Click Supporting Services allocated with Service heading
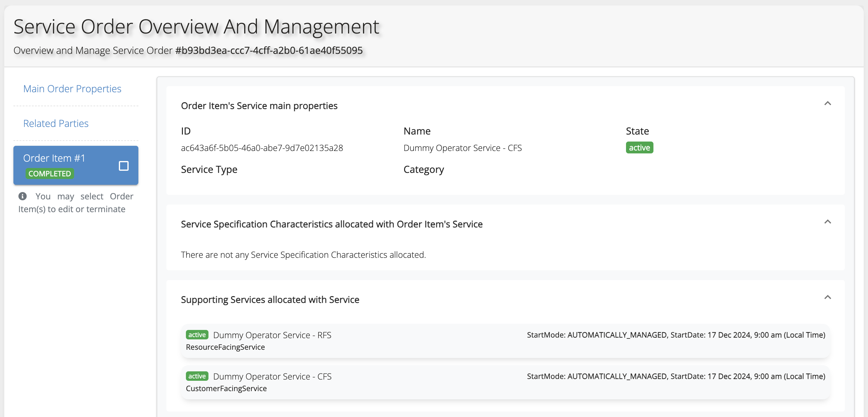 (270, 300)
